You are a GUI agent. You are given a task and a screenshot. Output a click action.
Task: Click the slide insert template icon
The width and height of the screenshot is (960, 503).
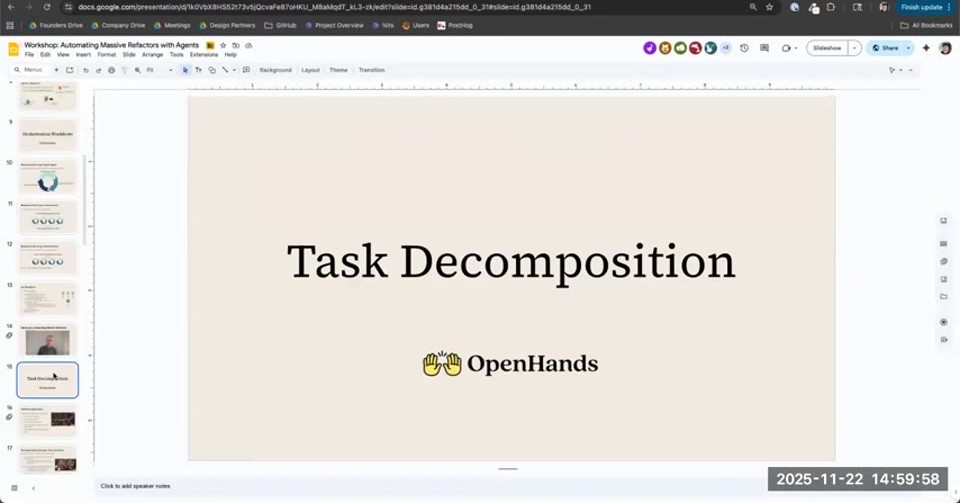tap(70, 70)
